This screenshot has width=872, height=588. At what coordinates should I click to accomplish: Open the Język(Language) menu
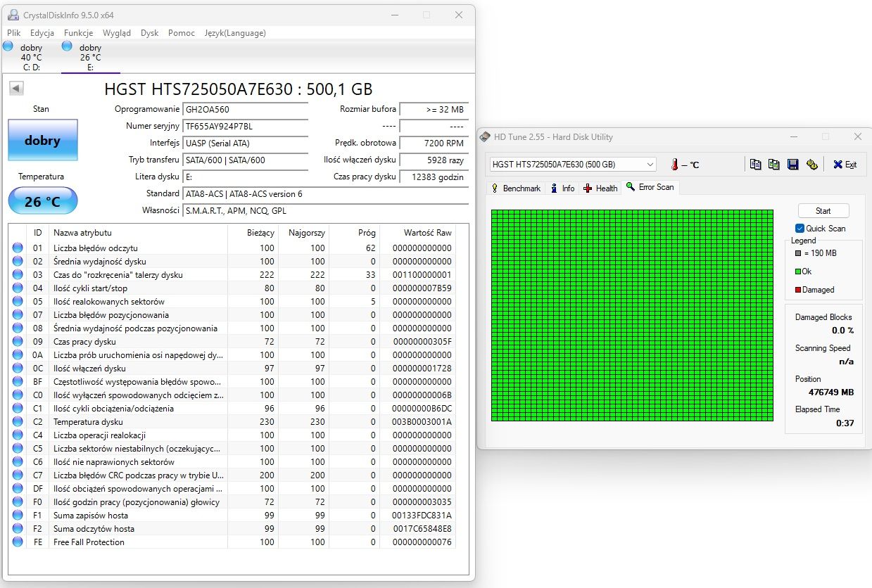coord(235,33)
